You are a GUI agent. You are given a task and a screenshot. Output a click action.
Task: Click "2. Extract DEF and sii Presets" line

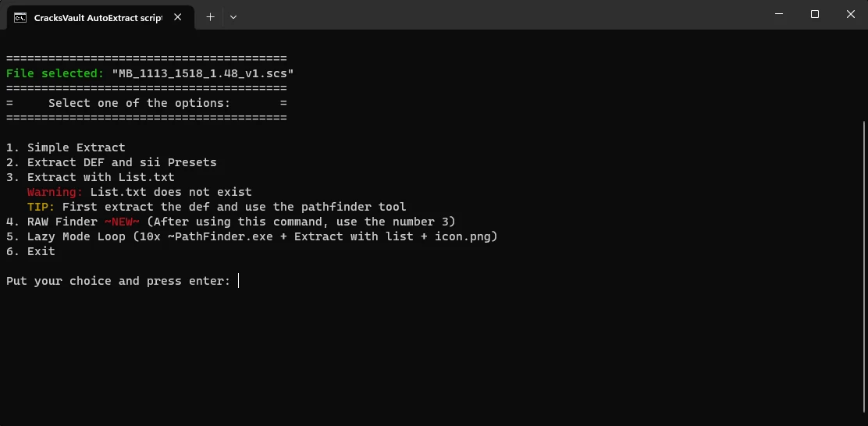click(111, 162)
